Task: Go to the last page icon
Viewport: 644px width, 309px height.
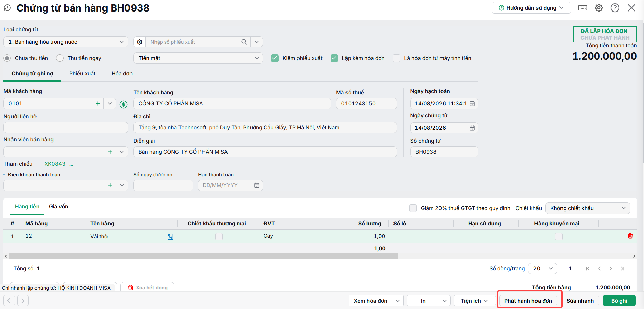Action: 622,269
